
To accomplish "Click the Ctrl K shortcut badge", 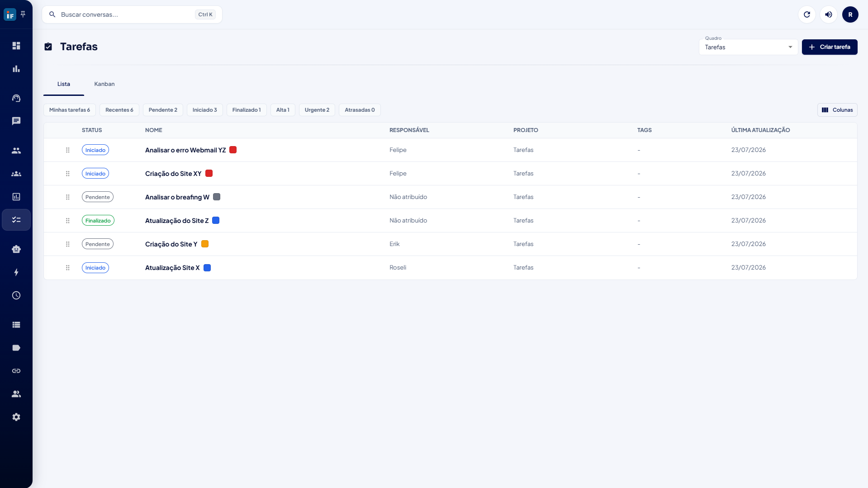I will point(205,14).
